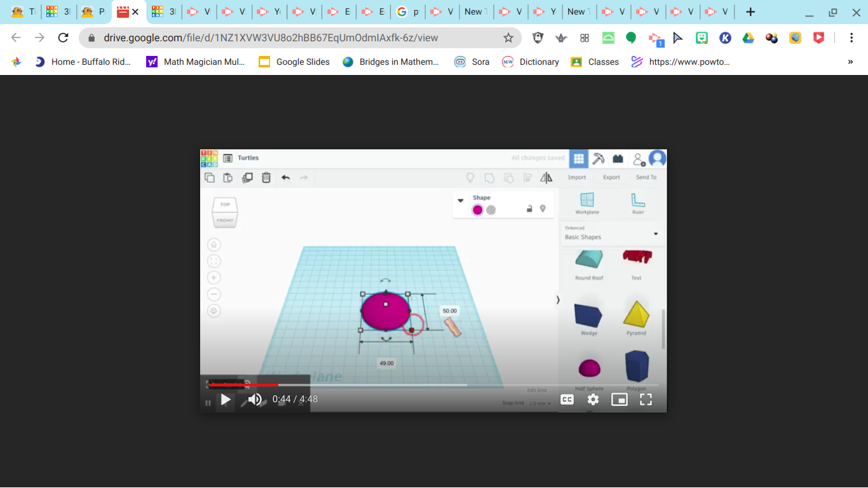Click the trash Delete icon in Tinkercad
Viewport: 868px width, 488px height.
(x=266, y=178)
